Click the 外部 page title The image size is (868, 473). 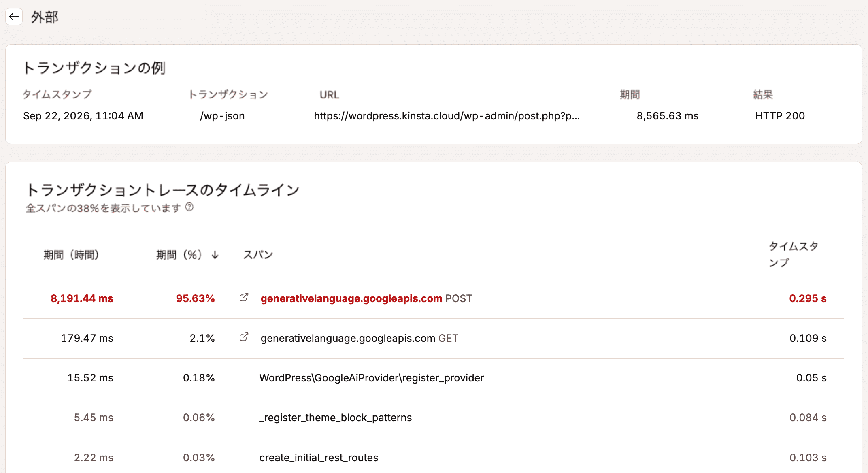[x=45, y=17]
